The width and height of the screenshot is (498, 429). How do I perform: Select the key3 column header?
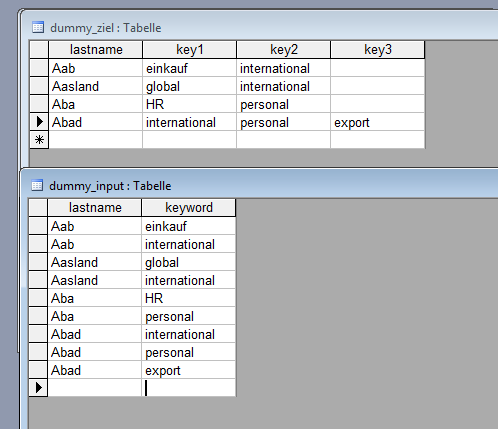pyautogui.click(x=378, y=50)
